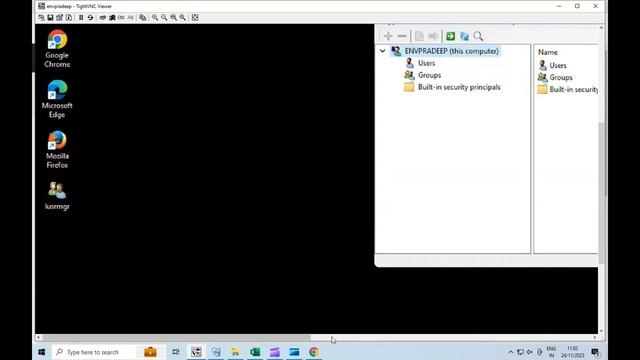Show hidden system tray icons
Screen dimensions: 640x360
(511, 352)
